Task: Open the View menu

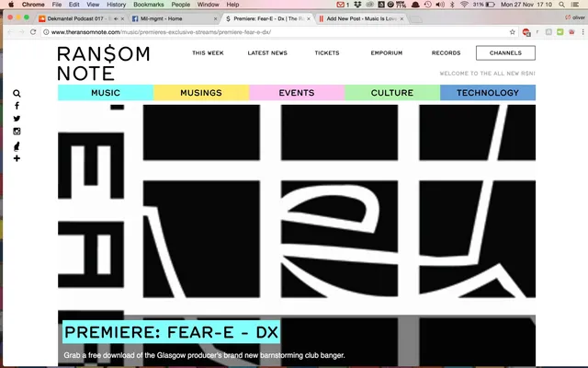Action: (93, 5)
